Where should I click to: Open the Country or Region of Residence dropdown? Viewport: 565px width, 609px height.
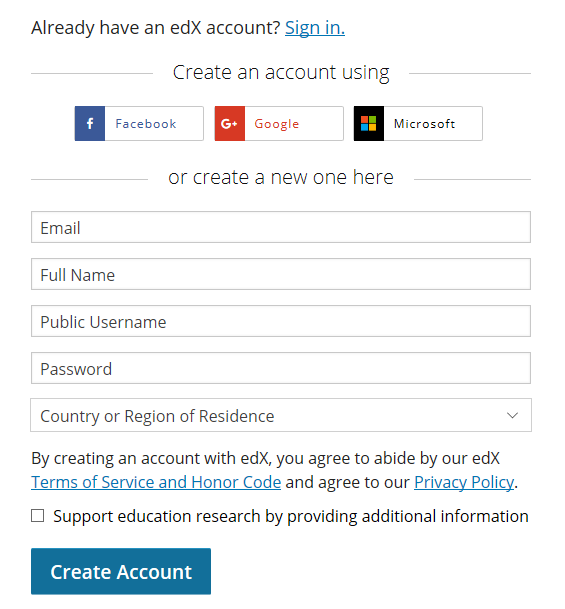[x=281, y=415]
